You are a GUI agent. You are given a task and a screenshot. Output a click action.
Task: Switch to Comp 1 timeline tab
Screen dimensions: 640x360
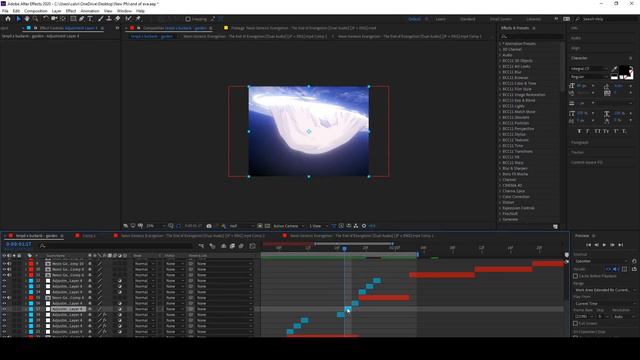pyautogui.click(x=89, y=236)
